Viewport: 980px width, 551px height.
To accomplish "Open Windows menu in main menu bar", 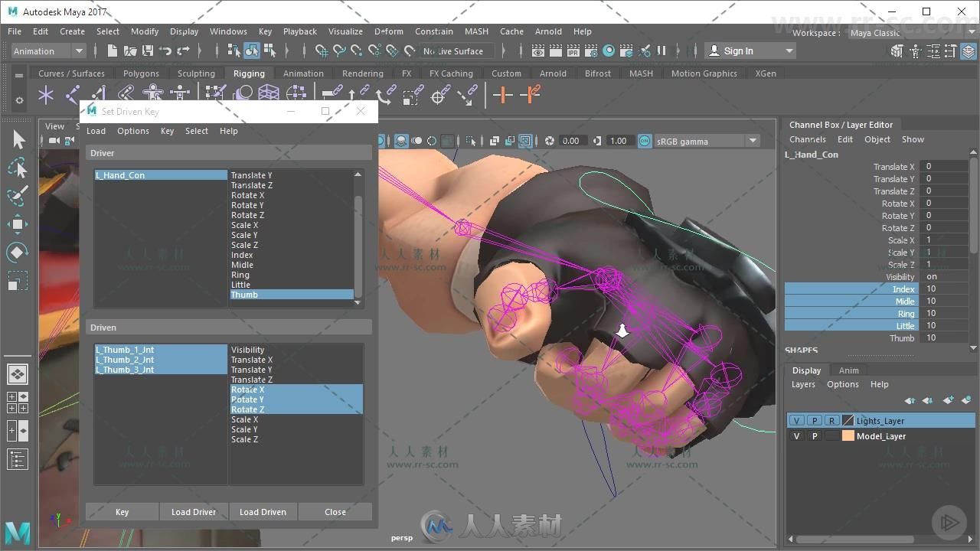I will point(228,31).
